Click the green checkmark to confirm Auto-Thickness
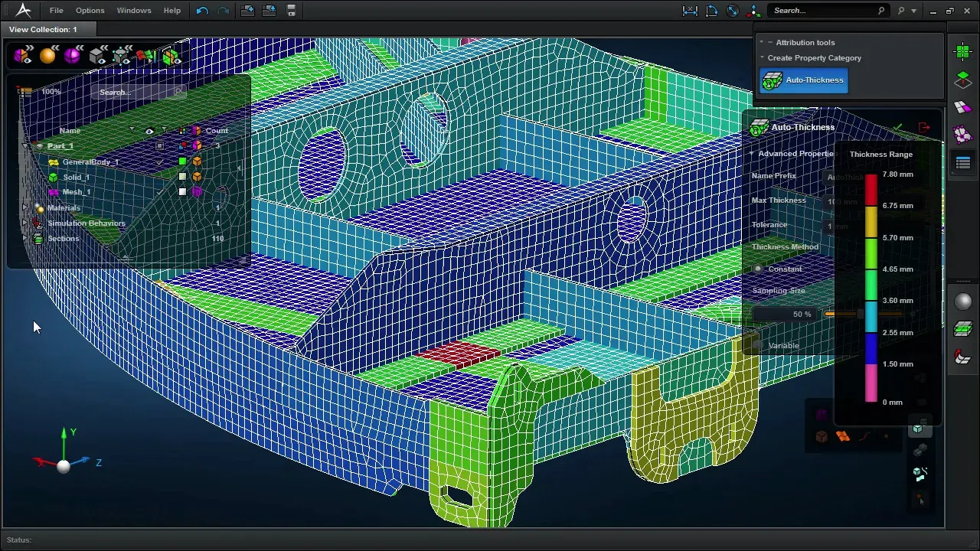980x551 pixels. tap(898, 127)
